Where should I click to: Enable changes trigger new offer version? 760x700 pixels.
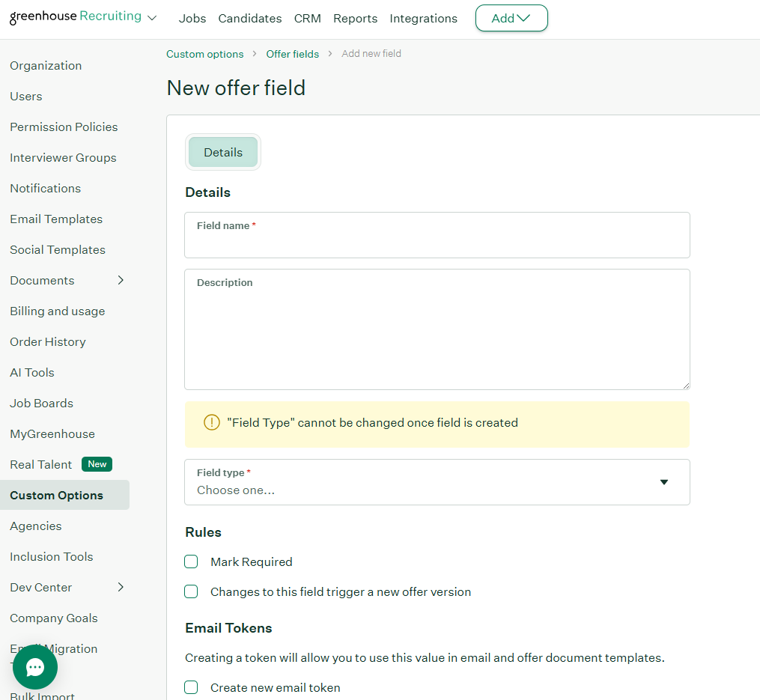[191, 591]
